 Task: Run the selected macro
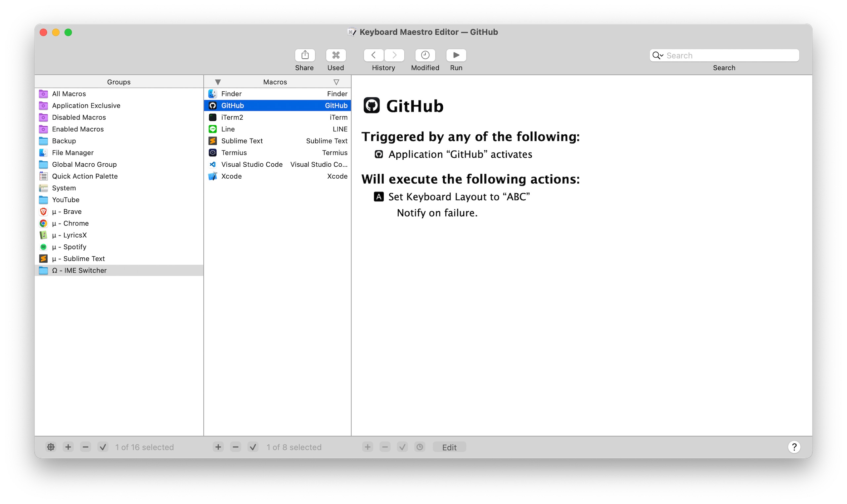[456, 55]
